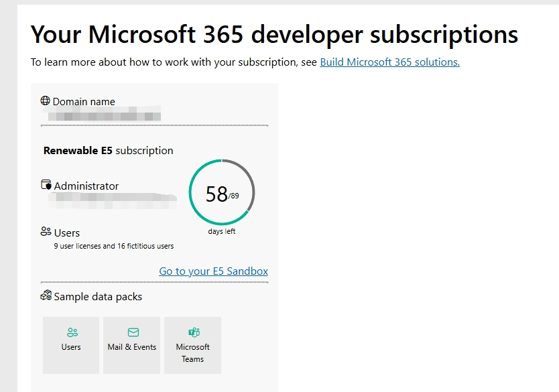Click the "Domain name" label text
Image resolution: width=559 pixels, height=392 pixels.
point(84,102)
